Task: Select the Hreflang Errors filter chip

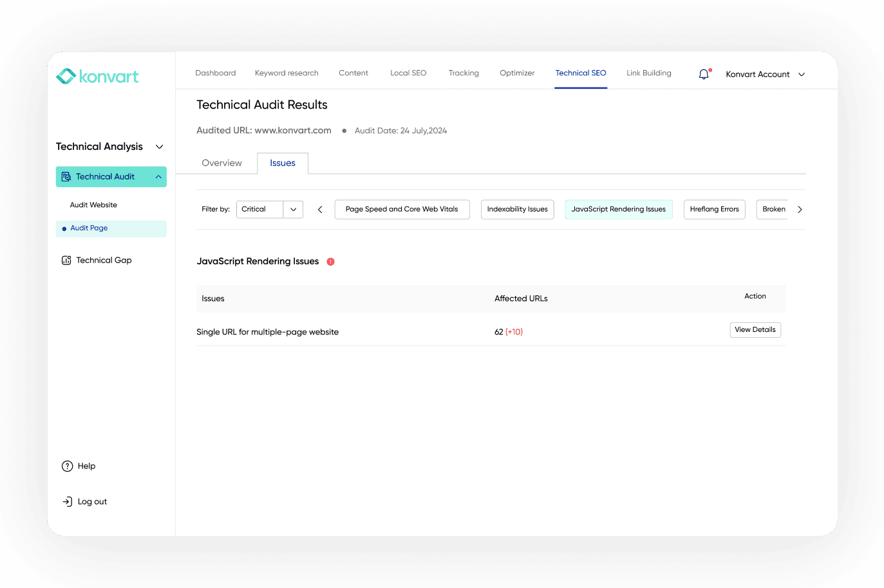Action: [714, 210]
